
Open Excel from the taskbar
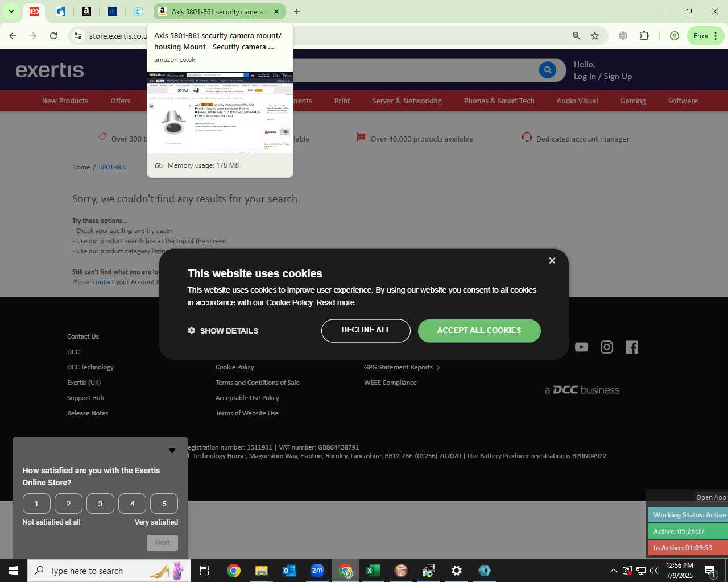pyautogui.click(x=373, y=571)
